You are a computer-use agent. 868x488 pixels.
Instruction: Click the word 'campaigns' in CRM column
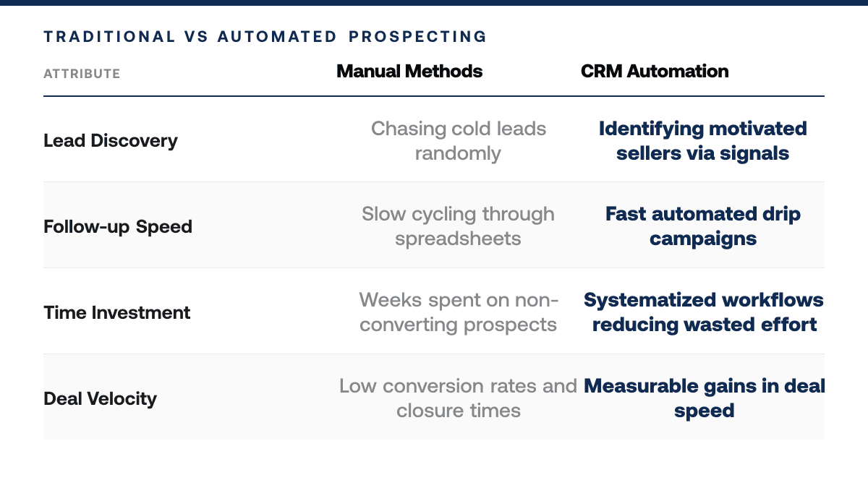click(702, 239)
